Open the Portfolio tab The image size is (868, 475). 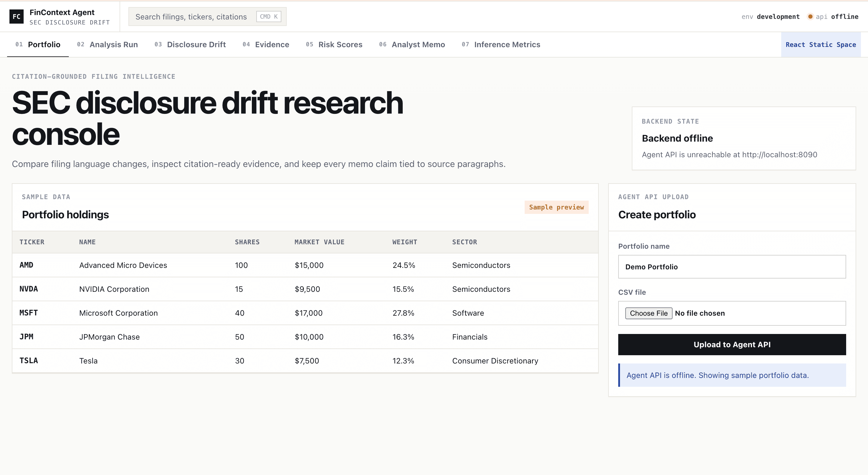click(x=38, y=45)
